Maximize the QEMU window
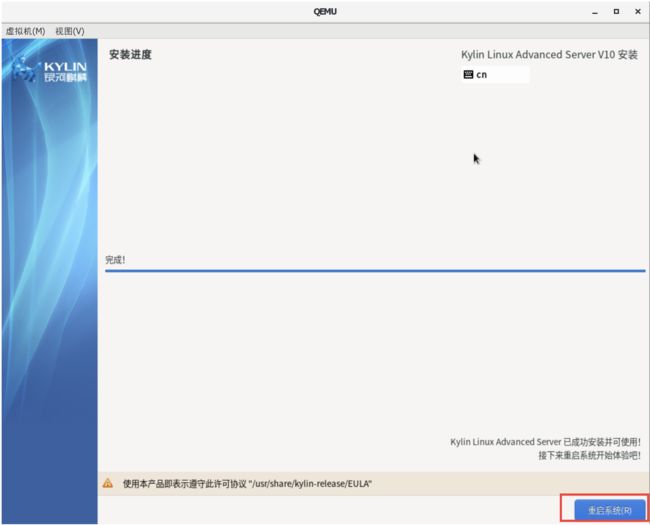 (616, 12)
